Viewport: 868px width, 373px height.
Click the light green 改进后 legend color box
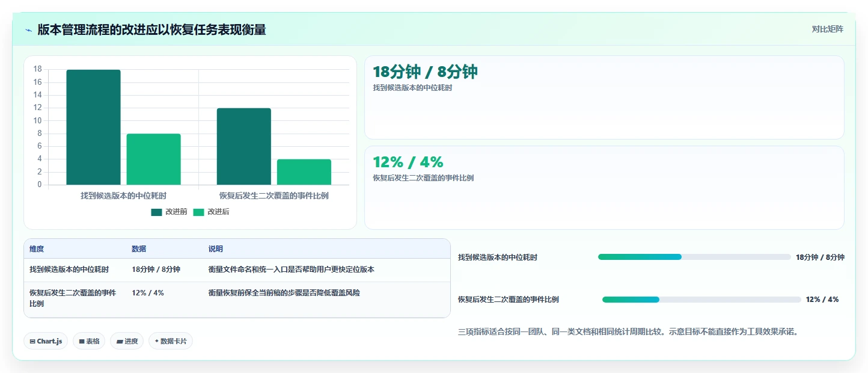point(198,212)
